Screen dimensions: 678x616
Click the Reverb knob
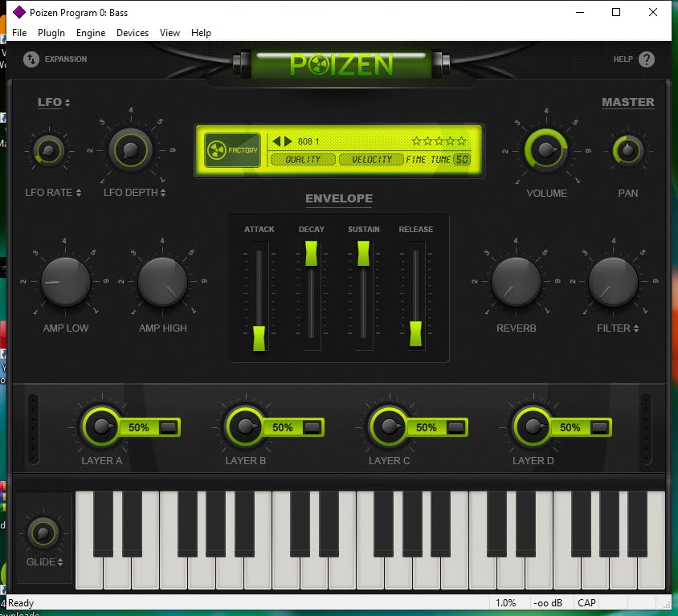pyautogui.click(x=517, y=282)
